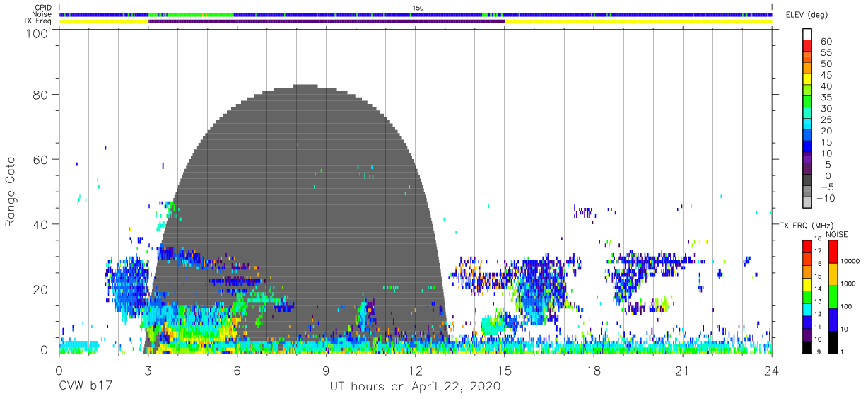This screenshot has width=868, height=401.
Task: Click the 80 tick label on Range Gate axis
Action: coord(40,95)
